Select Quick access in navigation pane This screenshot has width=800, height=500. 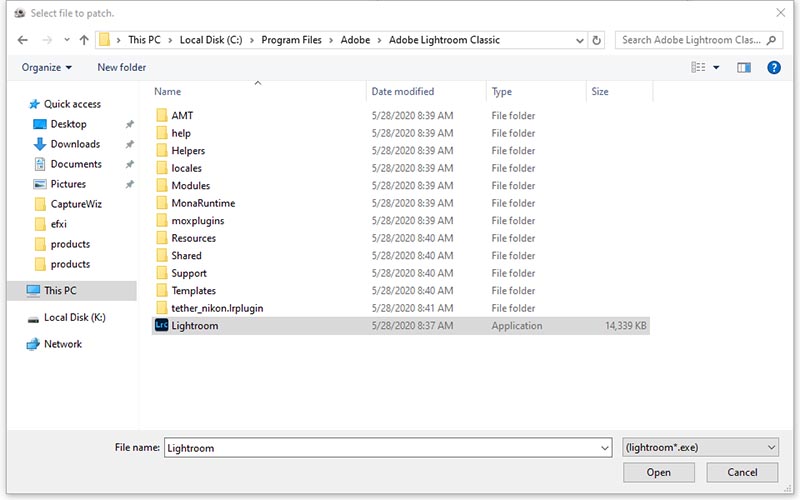point(72,104)
